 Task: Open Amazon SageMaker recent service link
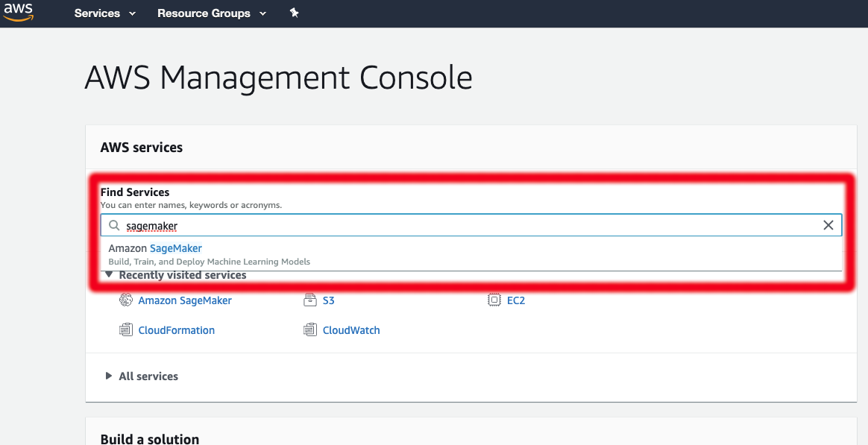(x=185, y=300)
